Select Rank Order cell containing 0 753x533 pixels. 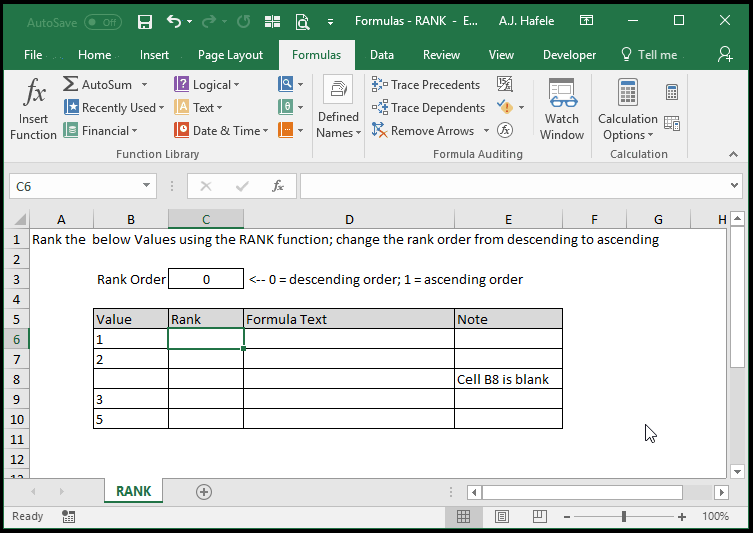[206, 279]
